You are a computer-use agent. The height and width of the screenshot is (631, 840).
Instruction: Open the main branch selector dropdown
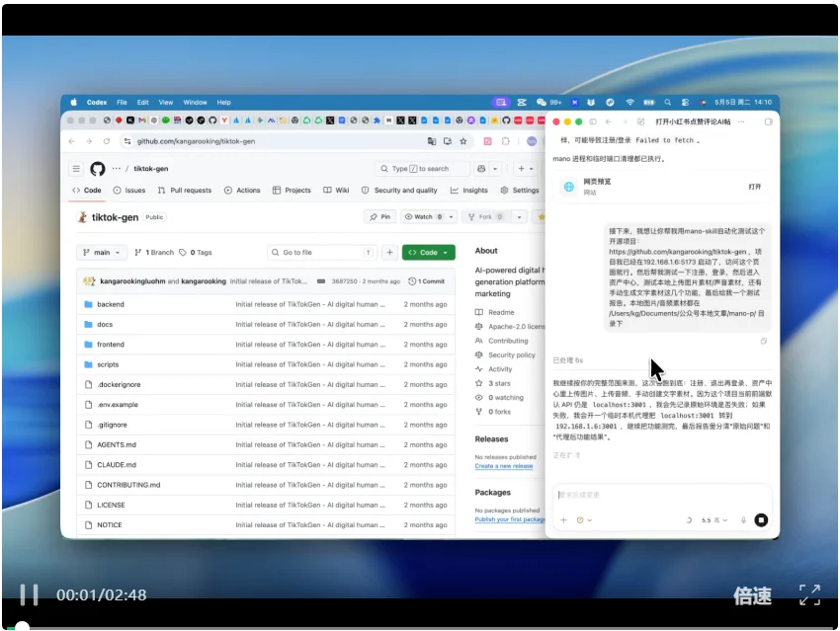[102, 252]
